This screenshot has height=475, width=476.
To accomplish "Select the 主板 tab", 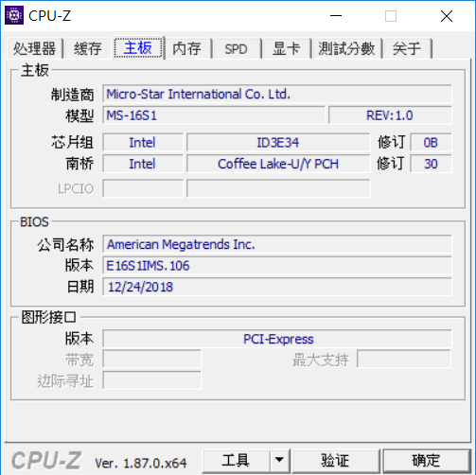I will tap(138, 47).
